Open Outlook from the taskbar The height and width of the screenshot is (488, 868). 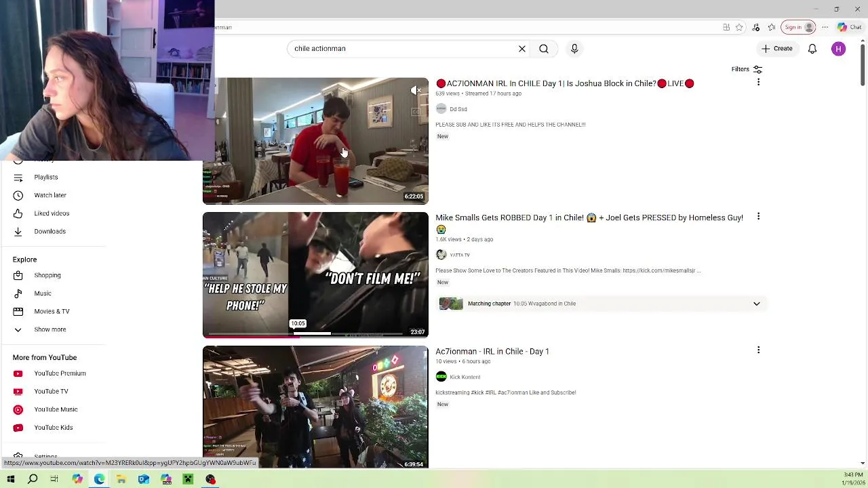coord(144,479)
